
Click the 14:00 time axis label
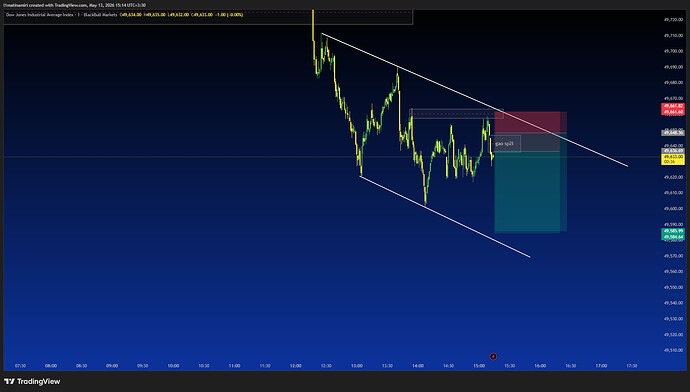coord(418,366)
